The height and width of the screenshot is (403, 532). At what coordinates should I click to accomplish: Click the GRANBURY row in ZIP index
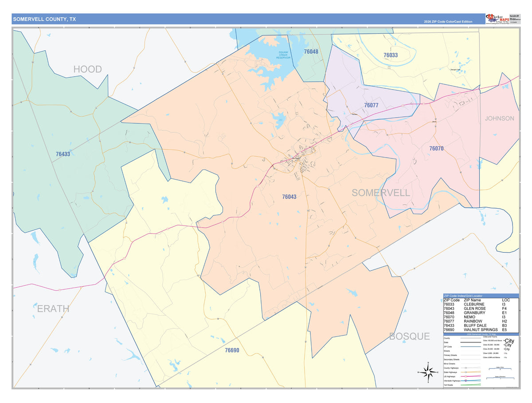tap(481, 313)
